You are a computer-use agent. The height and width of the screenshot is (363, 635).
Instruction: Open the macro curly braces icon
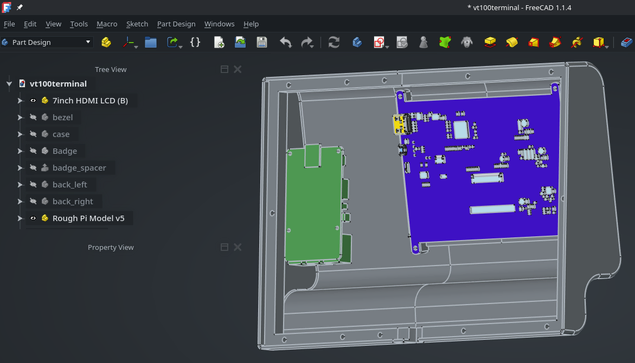tap(195, 42)
